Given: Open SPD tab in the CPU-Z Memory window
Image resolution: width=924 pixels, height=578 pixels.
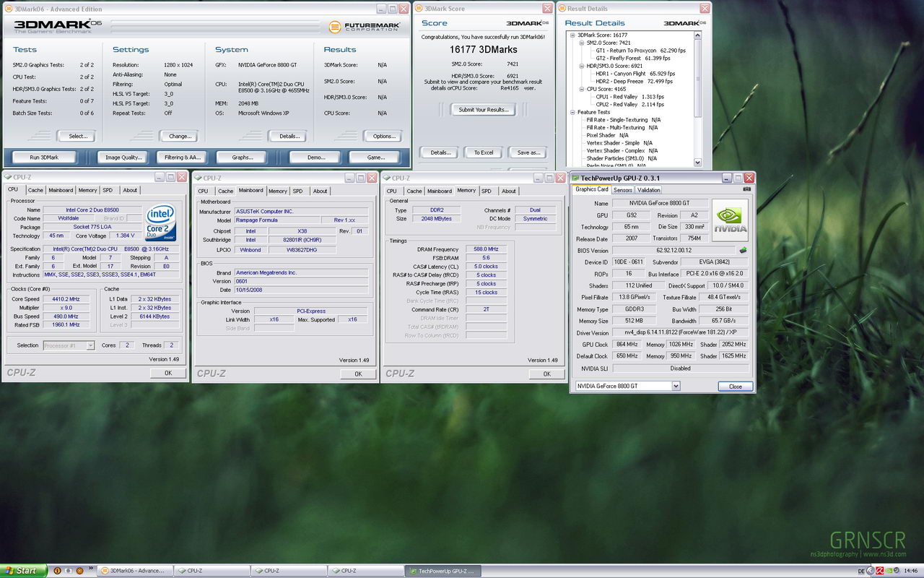Looking at the screenshot, I should pyautogui.click(x=487, y=191).
